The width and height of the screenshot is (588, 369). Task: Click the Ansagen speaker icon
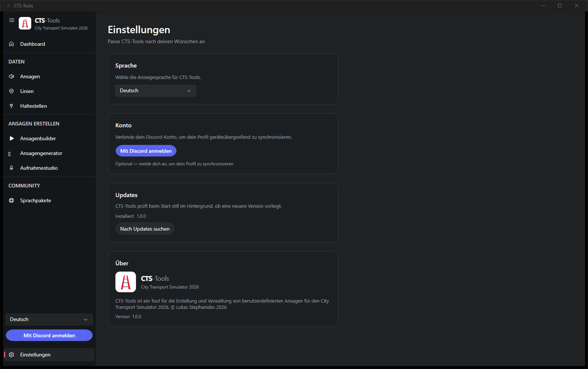(x=11, y=77)
